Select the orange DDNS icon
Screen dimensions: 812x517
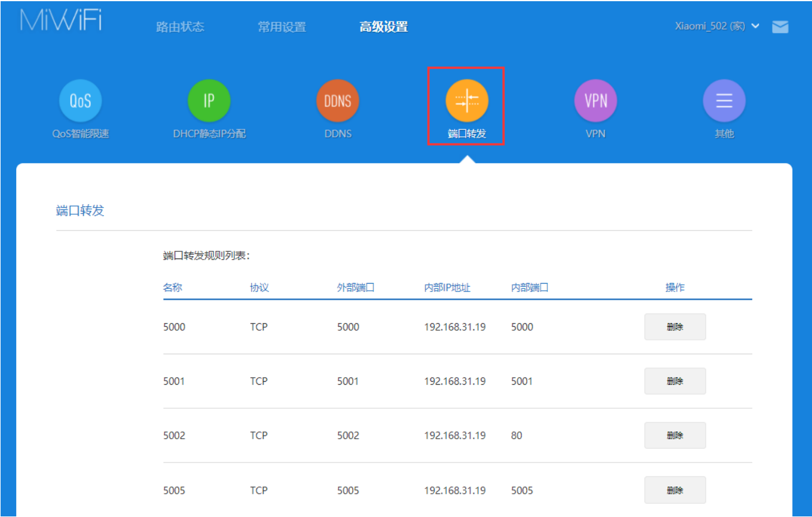(337, 101)
